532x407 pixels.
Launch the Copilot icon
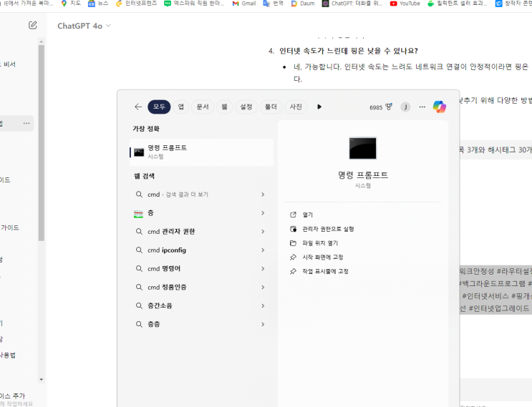pos(440,107)
